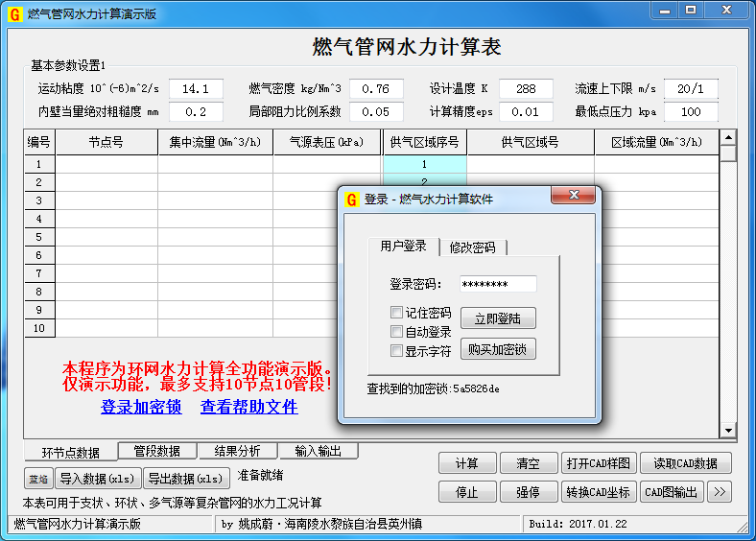Enable the 记住密码 checkbox
The width and height of the screenshot is (756, 541).
(x=396, y=313)
